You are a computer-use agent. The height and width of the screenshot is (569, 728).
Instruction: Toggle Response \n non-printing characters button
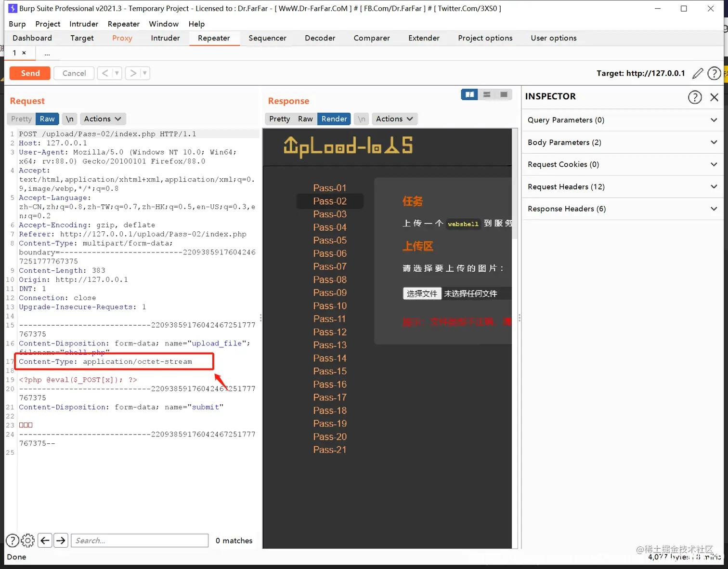(x=362, y=119)
